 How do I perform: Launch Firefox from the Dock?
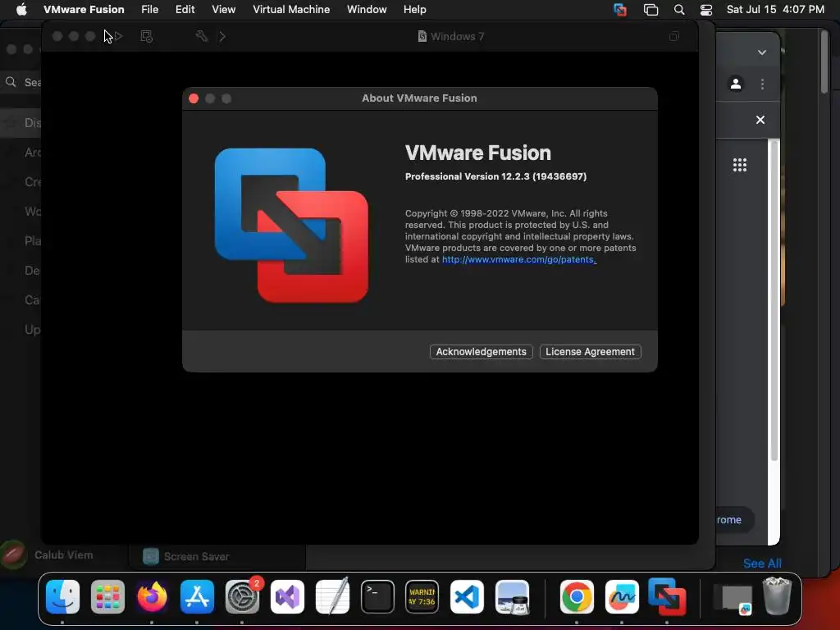152,597
